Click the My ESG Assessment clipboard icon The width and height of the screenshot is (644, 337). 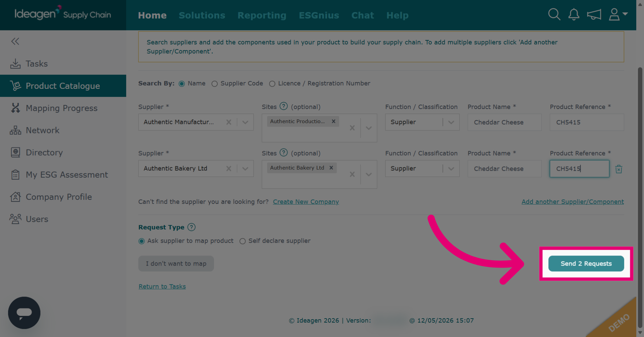(15, 175)
